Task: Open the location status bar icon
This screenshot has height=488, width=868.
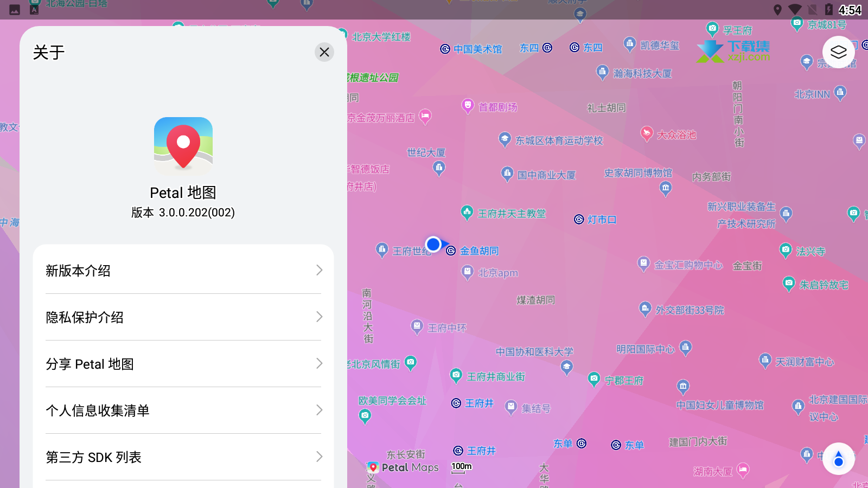Action: [777, 10]
